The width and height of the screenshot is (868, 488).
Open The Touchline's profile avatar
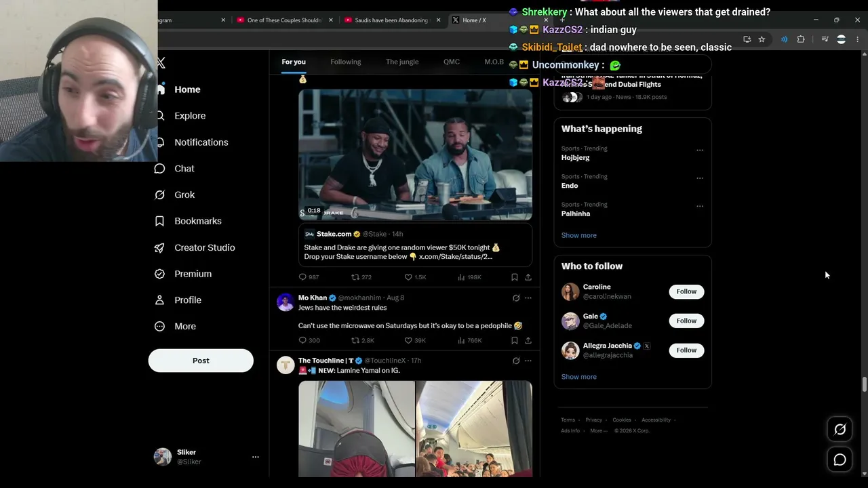tap(285, 365)
